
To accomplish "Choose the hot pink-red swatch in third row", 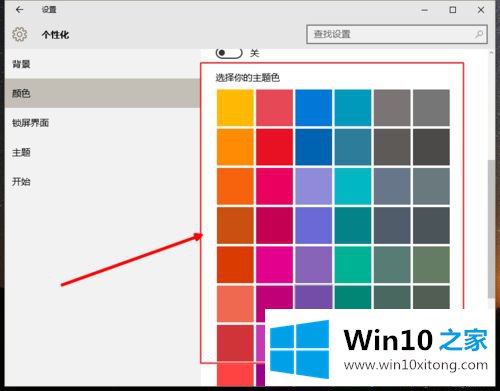I will pyautogui.click(x=274, y=186).
